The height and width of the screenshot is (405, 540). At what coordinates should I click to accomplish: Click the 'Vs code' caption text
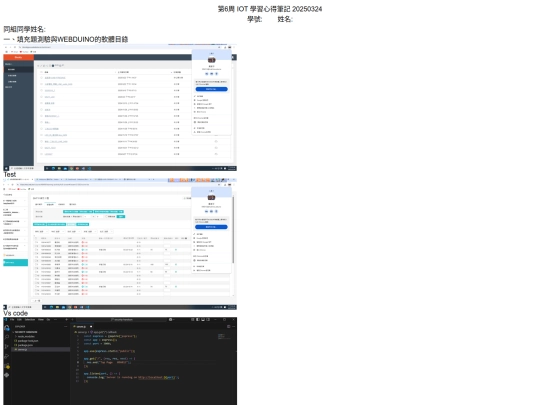pyautogui.click(x=15, y=313)
